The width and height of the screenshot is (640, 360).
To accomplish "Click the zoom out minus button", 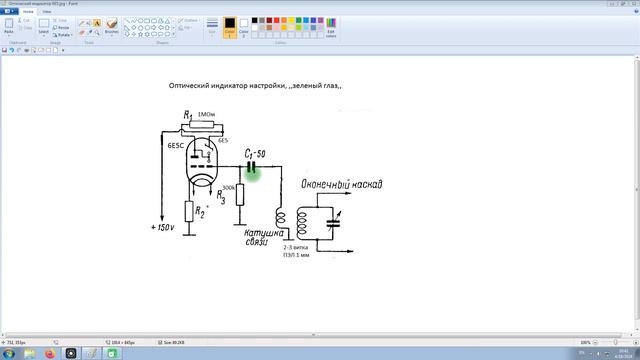I will click(595, 342).
